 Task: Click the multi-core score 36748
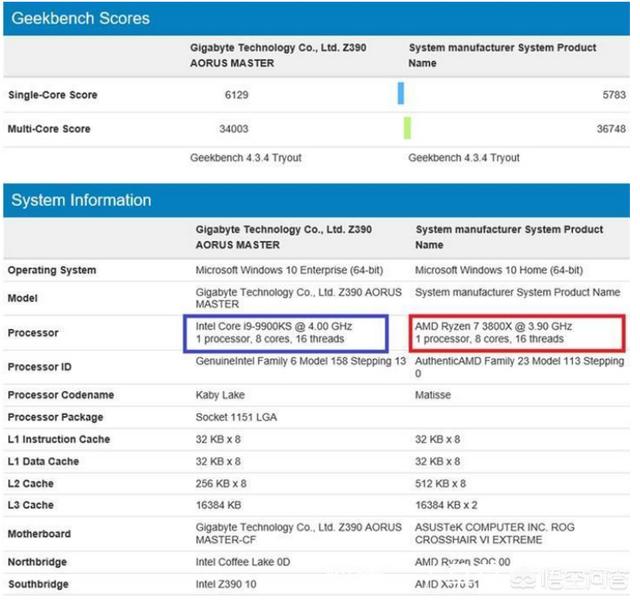[x=611, y=129]
